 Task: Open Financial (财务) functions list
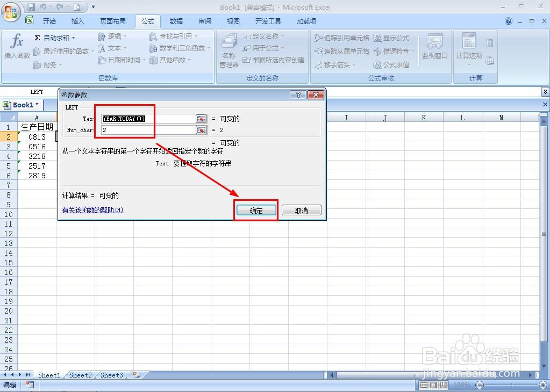pos(48,65)
